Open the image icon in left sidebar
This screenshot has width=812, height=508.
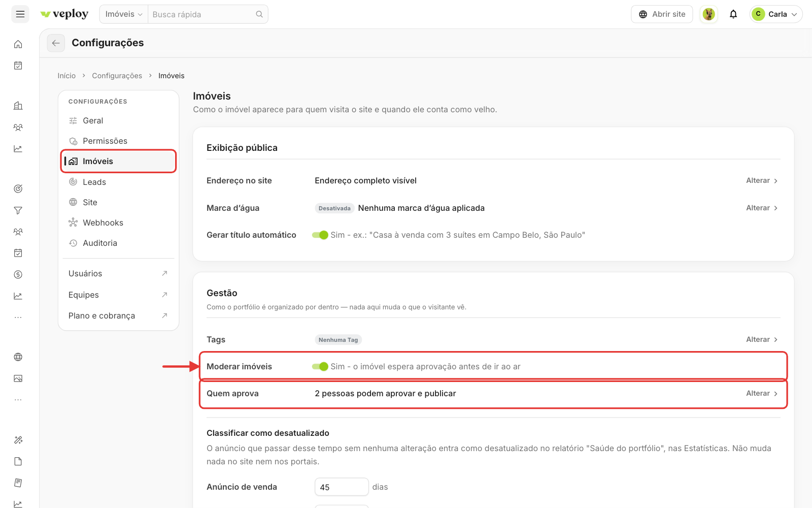(18, 378)
